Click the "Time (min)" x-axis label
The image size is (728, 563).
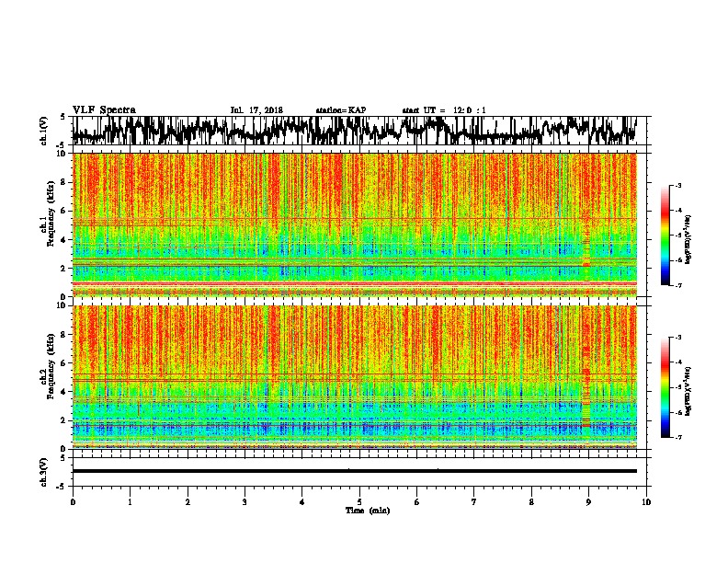point(368,511)
